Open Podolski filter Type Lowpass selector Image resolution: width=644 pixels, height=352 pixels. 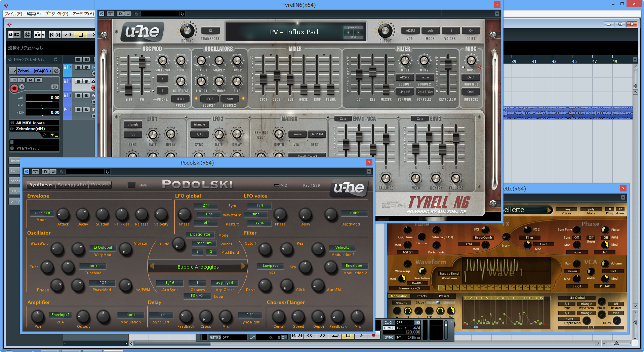[271, 266]
